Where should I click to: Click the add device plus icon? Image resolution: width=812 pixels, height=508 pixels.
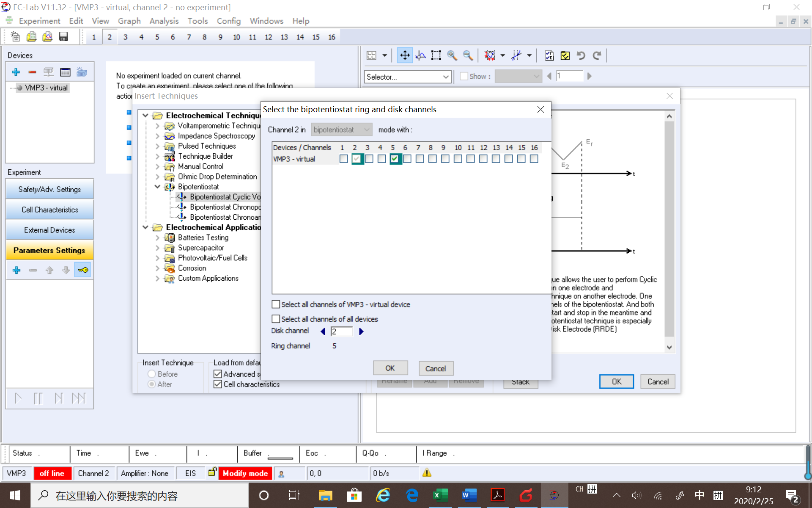pos(16,72)
